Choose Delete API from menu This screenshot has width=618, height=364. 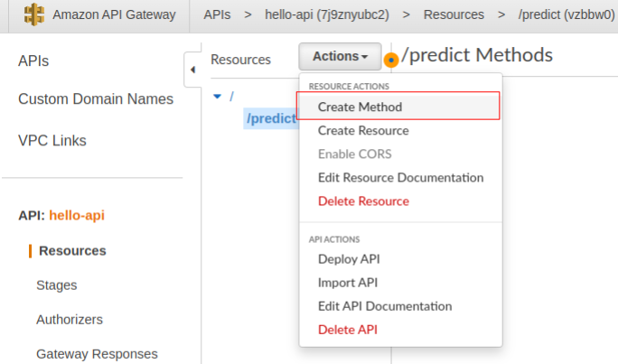(x=400, y=330)
